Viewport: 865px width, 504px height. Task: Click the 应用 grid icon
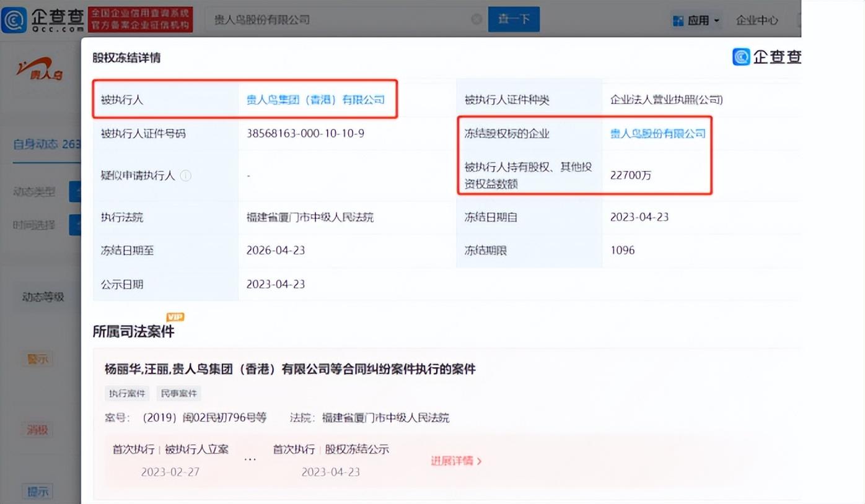click(678, 20)
